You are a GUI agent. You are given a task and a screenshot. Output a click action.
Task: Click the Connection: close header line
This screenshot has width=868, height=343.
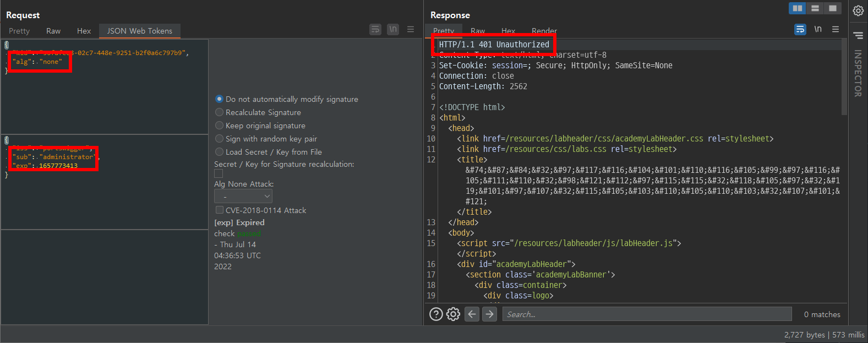pos(477,76)
